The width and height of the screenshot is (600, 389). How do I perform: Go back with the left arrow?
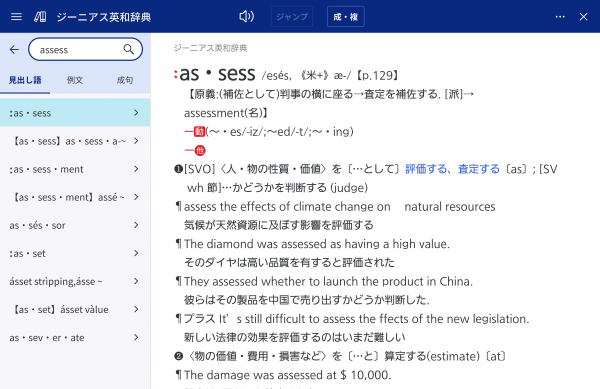14,49
